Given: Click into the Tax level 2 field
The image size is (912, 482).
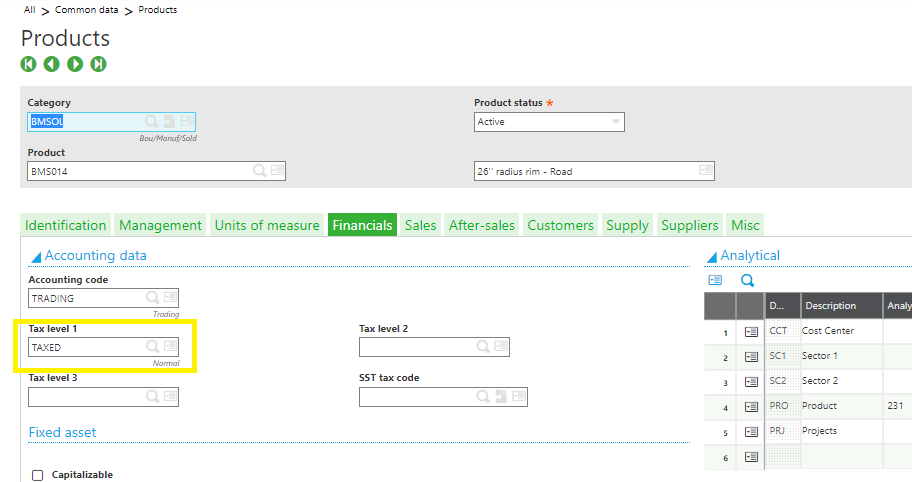Looking at the screenshot, I should (415, 347).
